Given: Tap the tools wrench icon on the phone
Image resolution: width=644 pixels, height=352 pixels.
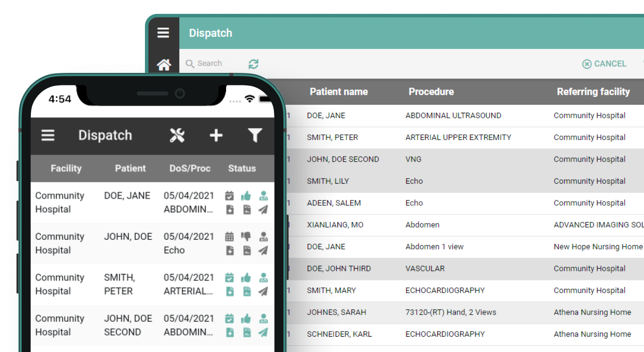Looking at the screenshot, I should pyautogui.click(x=177, y=135).
